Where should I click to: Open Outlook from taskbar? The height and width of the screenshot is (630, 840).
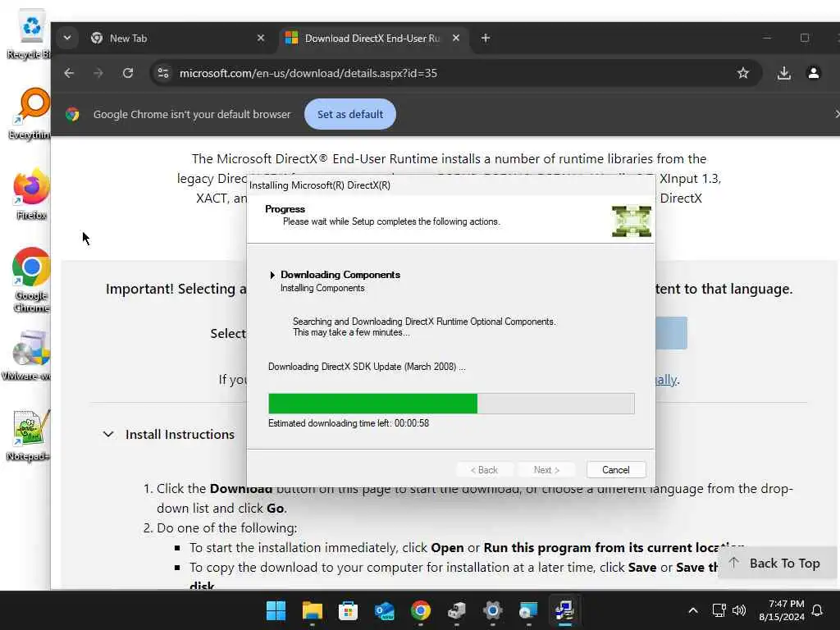384,610
